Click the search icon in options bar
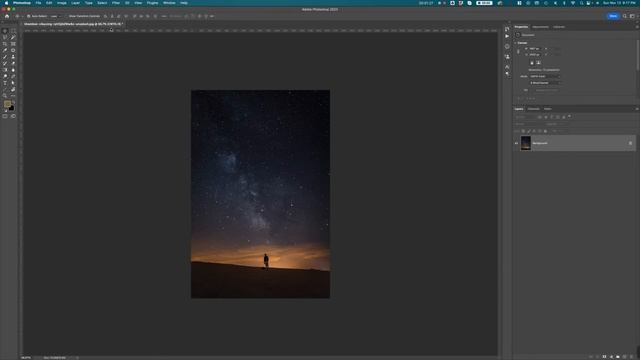Image resolution: width=640 pixels, height=360 pixels. pos(624,16)
